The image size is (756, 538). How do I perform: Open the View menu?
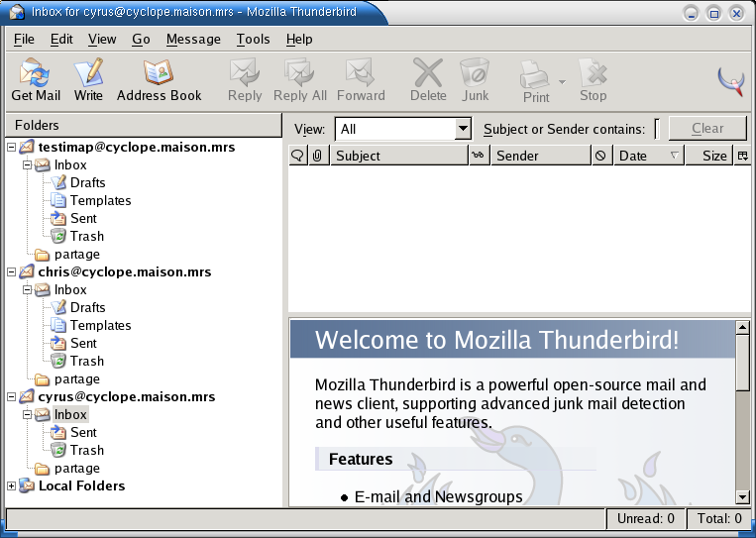[x=102, y=39]
